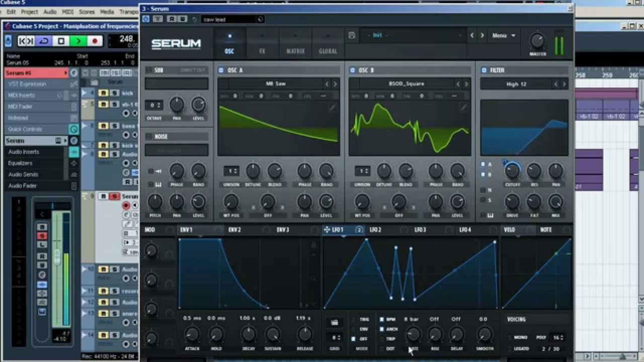Toggle filter routing for oscillator B
Viewport: 644px width, 362px height.
[x=483, y=174]
